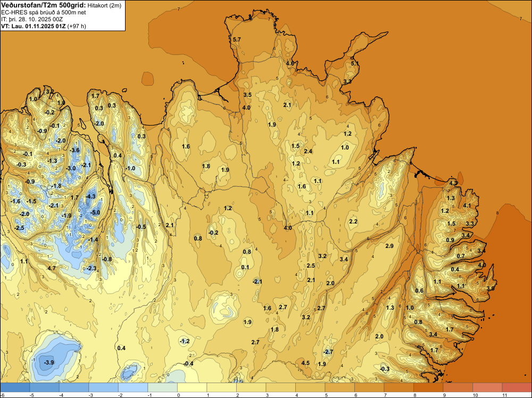Click the -1.2 temperature label
The image size is (532, 398).
pos(184,341)
